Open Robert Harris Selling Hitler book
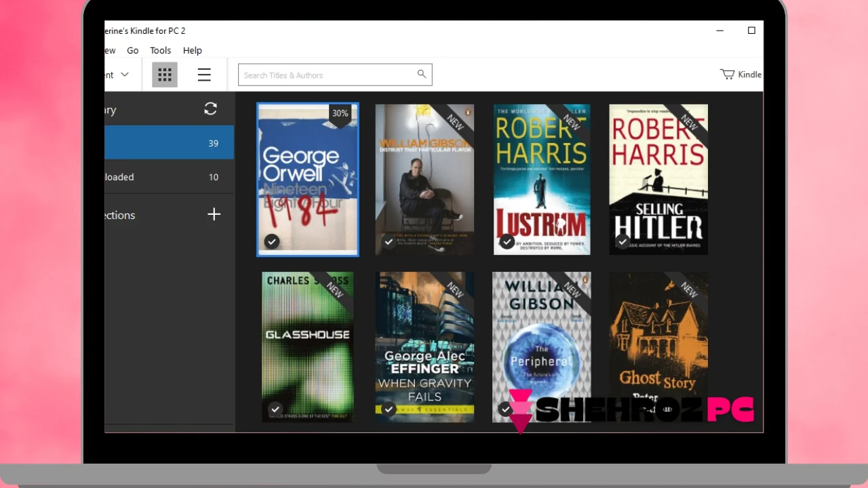 point(658,180)
